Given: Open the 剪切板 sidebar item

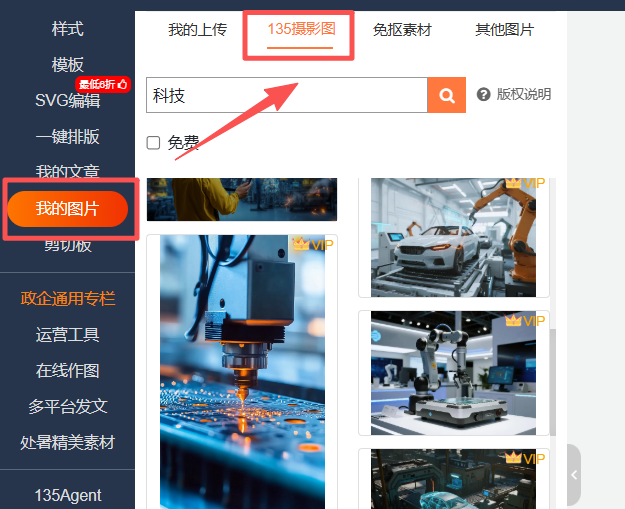Looking at the screenshot, I should (x=67, y=246).
